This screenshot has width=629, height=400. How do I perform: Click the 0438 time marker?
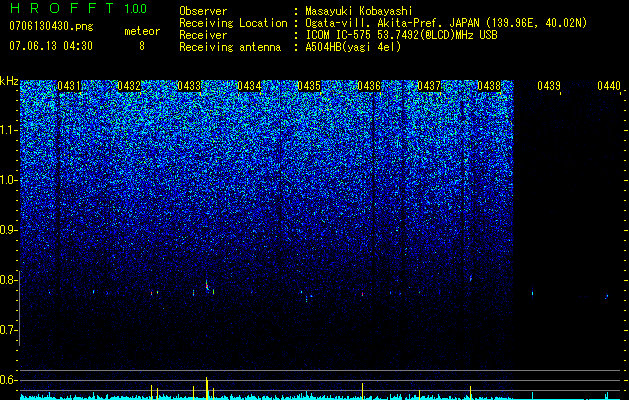(489, 86)
